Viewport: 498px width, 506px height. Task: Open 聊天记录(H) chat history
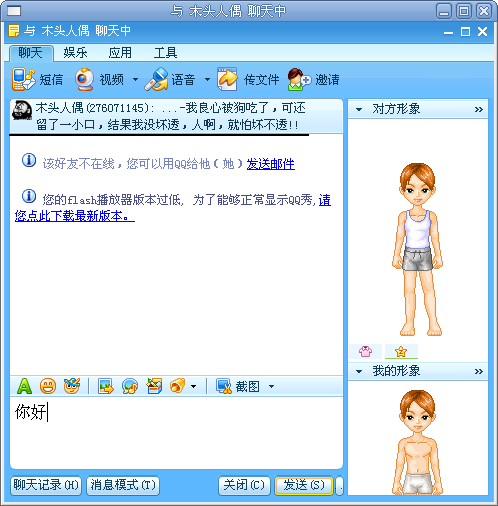[x=46, y=485]
